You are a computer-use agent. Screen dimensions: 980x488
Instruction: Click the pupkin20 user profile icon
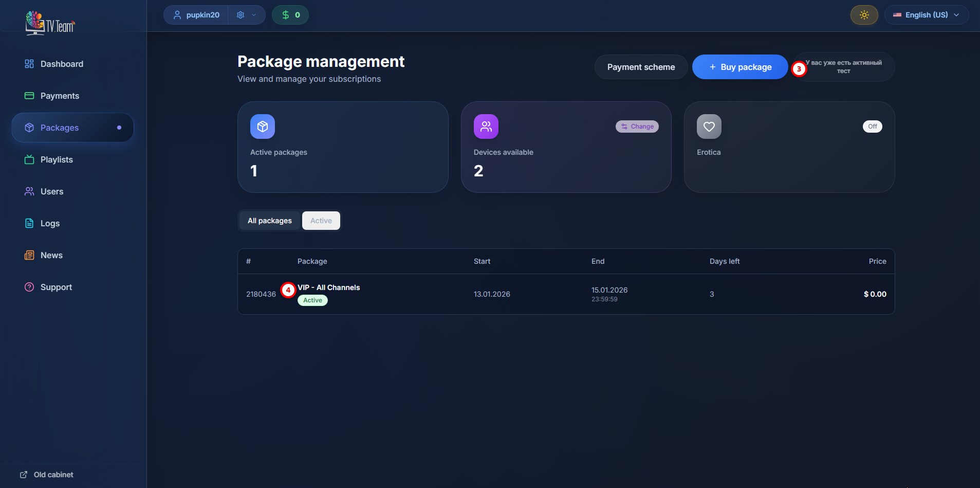pos(177,15)
